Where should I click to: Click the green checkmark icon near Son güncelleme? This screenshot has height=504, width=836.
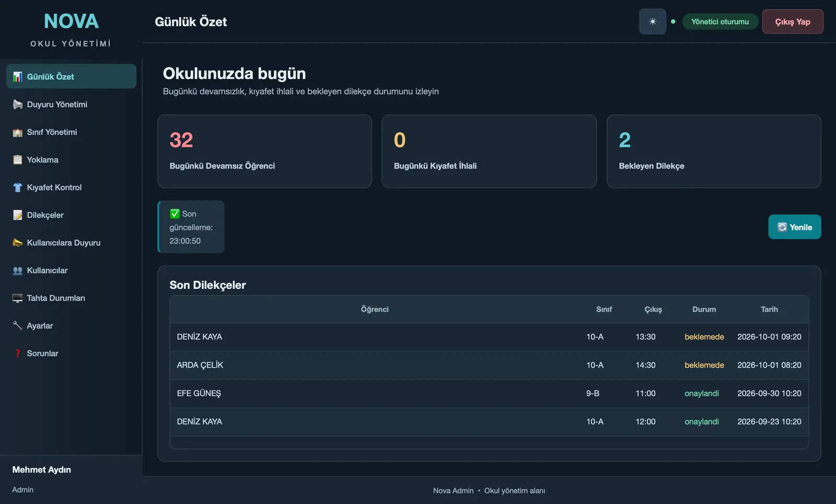175,214
